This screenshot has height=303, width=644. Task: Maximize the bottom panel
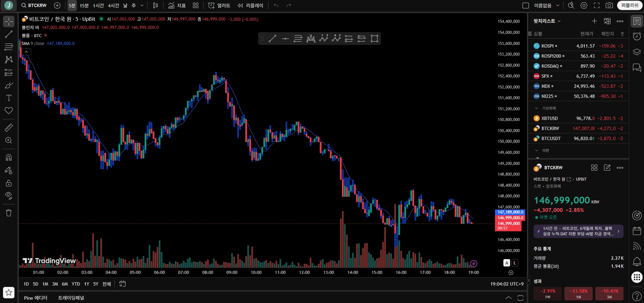point(521,298)
